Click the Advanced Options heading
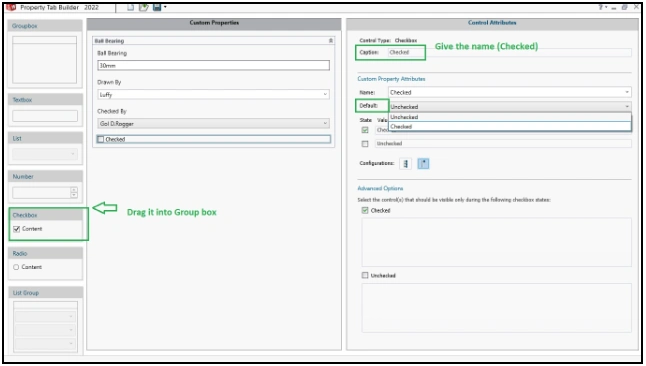 (x=380, y=188)
